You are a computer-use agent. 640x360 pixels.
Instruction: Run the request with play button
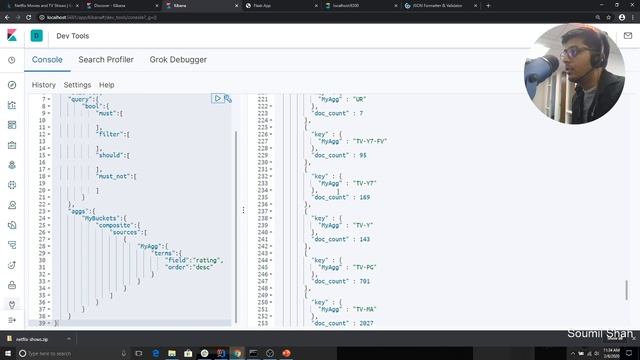click(217, 98)
